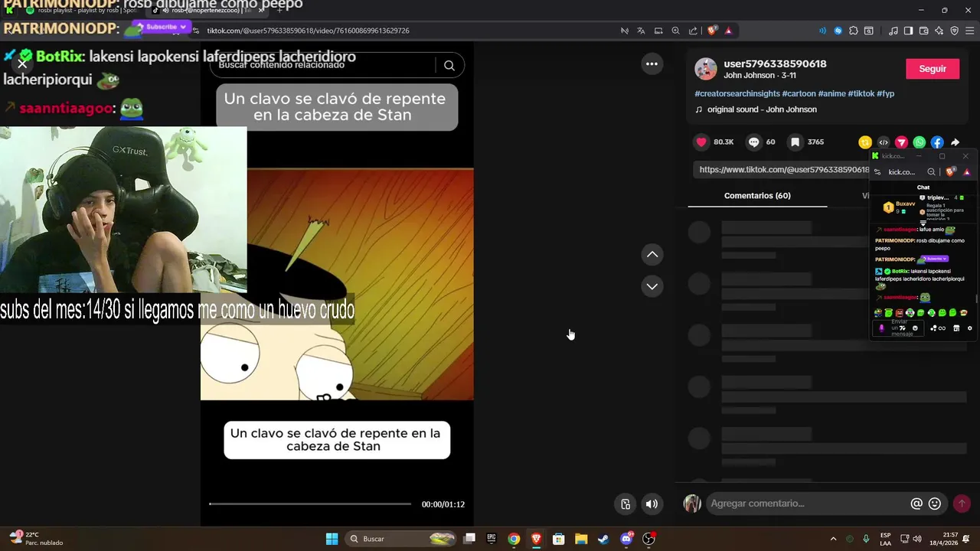Click the #cartoon hashtag

point(799,93)
